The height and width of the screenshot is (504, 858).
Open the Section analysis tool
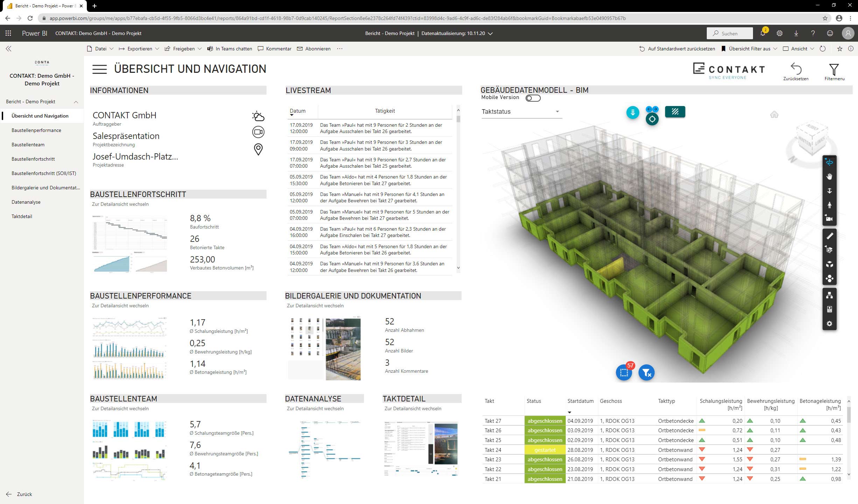point(829,250)
